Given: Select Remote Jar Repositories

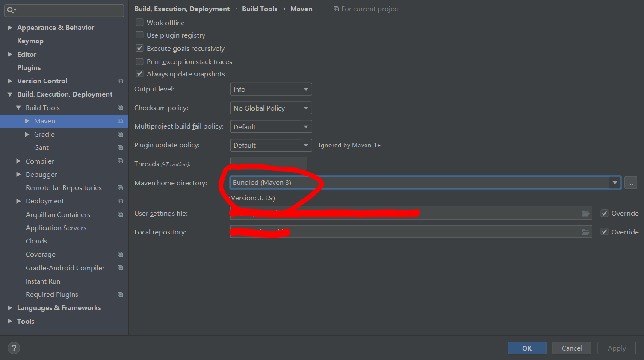Looking at the screenshot, I should (x=64, y=188).
